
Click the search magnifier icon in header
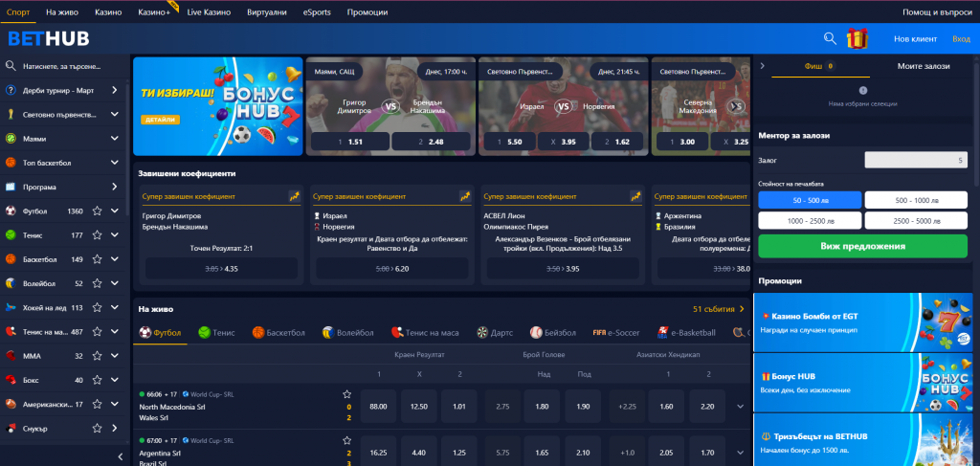tap(830, 38)
